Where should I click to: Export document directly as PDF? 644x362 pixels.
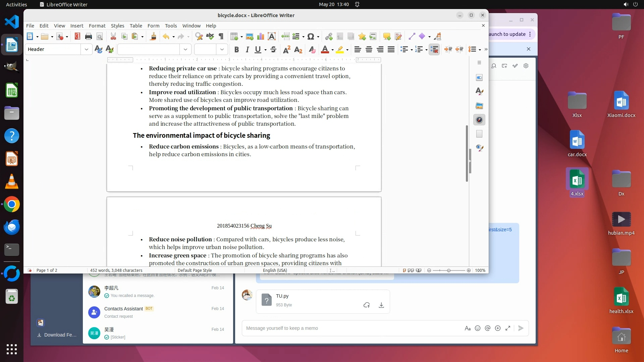coord(77,37)
